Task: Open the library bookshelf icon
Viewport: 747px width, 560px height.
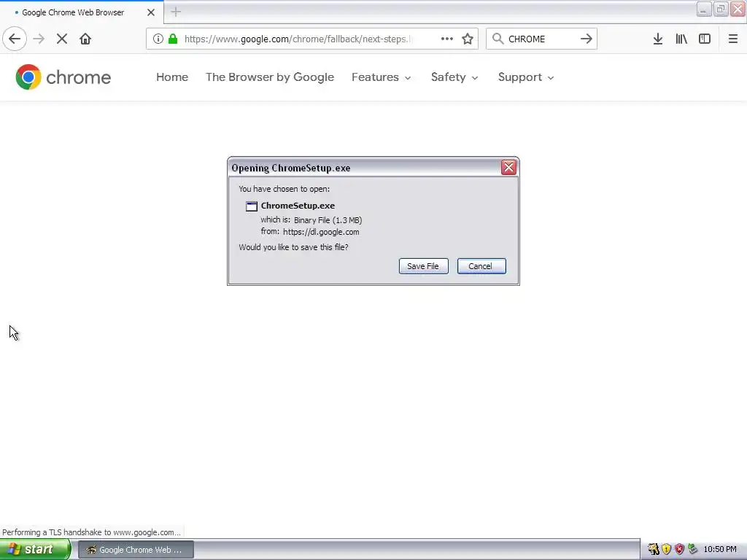Action: pos(681,39)
